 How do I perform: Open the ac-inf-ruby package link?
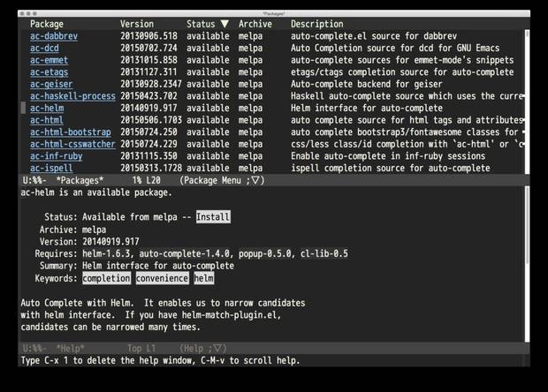point(57,156)
